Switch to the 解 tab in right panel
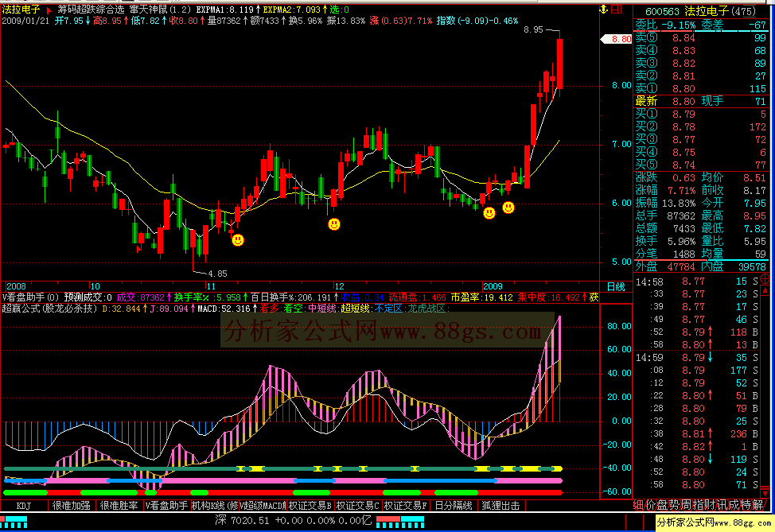Image resolution: width=775 pixels, height=532 pixels. (x=758, y=505)
